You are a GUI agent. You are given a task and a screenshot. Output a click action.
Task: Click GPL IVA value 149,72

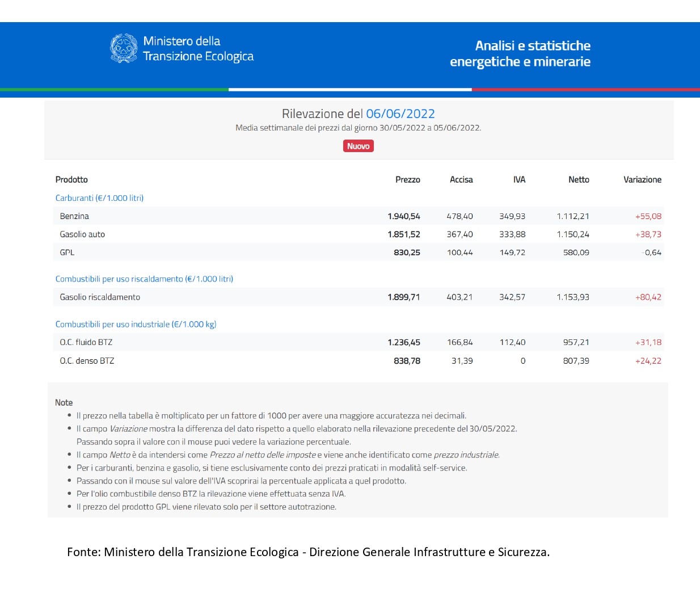[x=512, y=253]
